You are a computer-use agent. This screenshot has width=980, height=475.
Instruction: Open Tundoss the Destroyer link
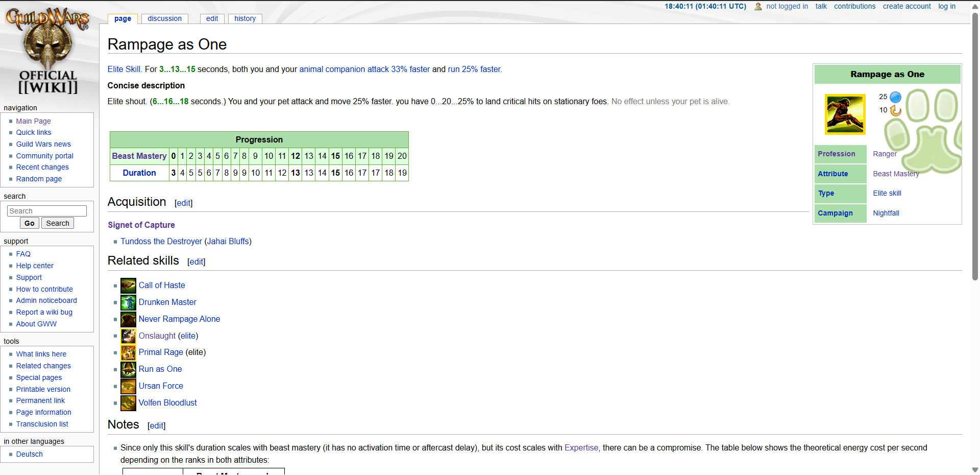click(161, 241)
